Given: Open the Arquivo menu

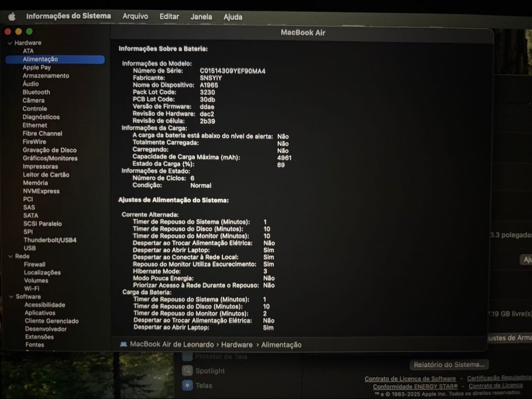Looking at the screenshot, I should click(x=135, y=16).
